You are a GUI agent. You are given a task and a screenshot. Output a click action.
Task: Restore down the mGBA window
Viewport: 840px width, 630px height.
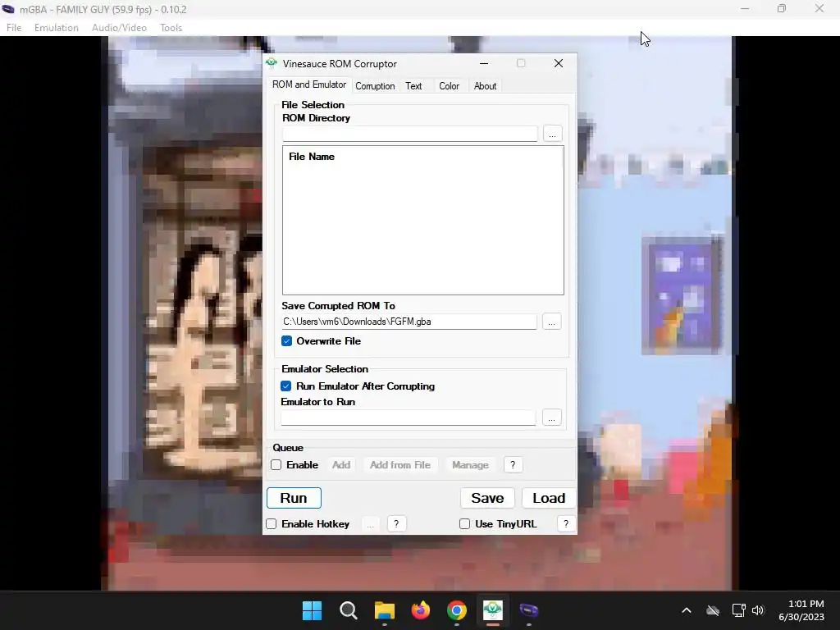pyautogui.click(x=782, y=8)
